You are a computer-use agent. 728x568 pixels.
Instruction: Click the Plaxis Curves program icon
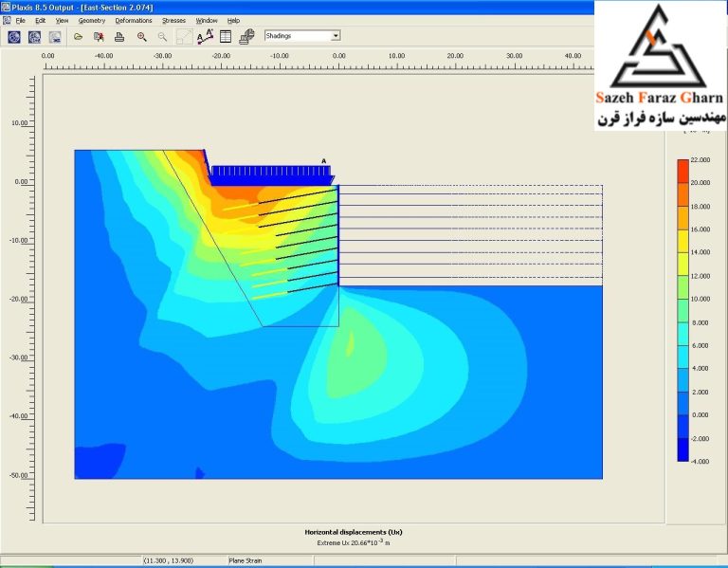pyautogui.click(x=55, y=37)
